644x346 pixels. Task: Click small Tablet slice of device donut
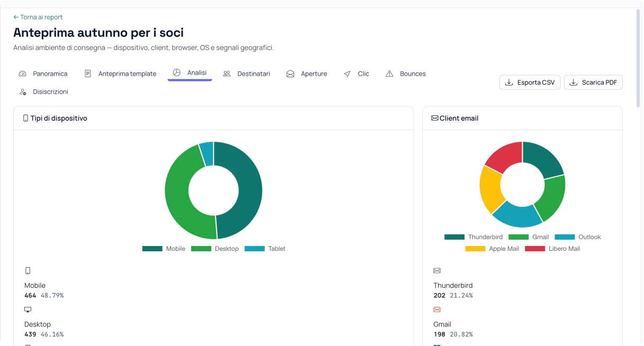pyautogui.click(x=207, y=153)
